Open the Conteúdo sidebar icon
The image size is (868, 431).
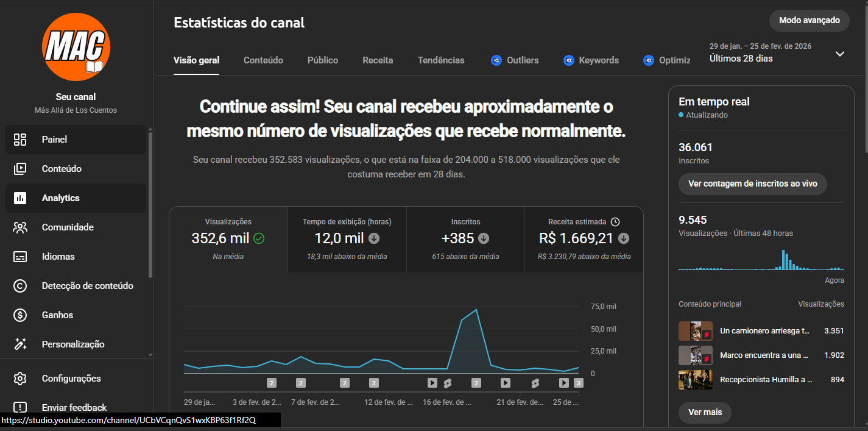click(x=20, y=169)
